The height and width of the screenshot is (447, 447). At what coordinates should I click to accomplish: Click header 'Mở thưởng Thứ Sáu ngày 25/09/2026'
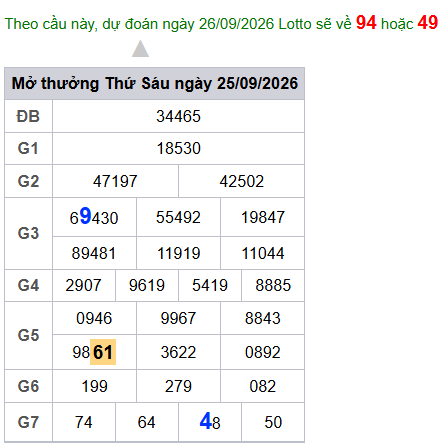tap(155, 83)
